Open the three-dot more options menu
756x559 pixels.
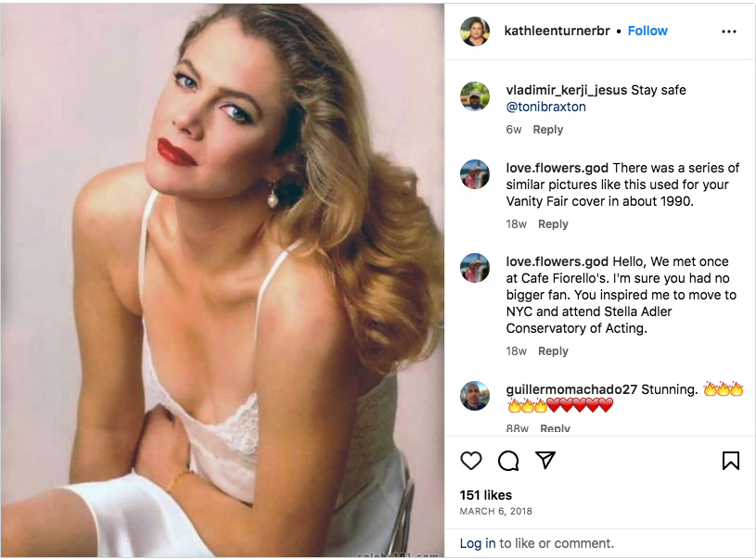728,32
